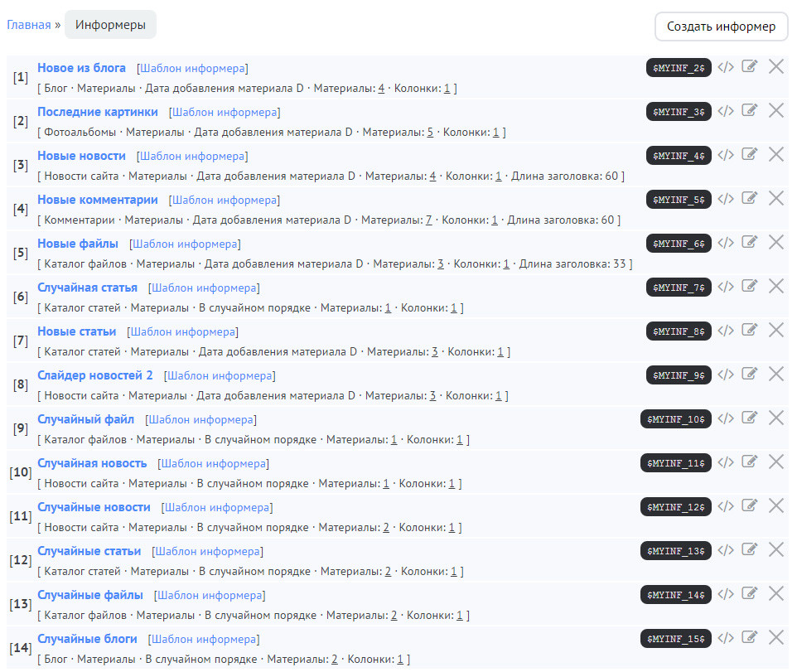Edit the Случайные статьи informer
The width and height of the screenshot is (797, 672).
point(750,549)
